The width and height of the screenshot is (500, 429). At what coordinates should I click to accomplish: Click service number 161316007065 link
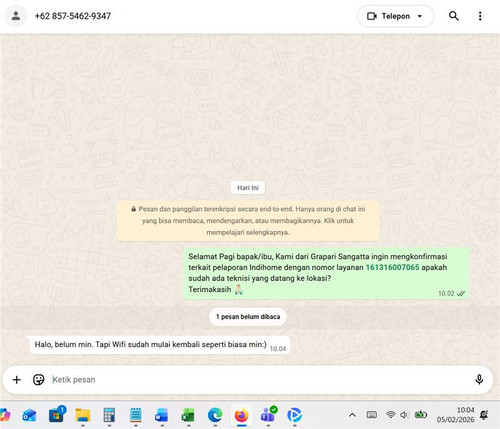392,267
